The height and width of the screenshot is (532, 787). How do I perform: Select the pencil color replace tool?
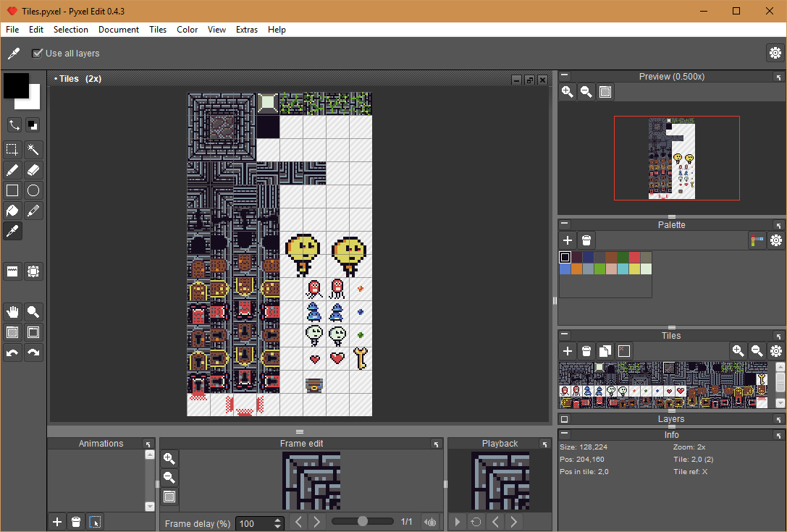(x=33, y=211)
